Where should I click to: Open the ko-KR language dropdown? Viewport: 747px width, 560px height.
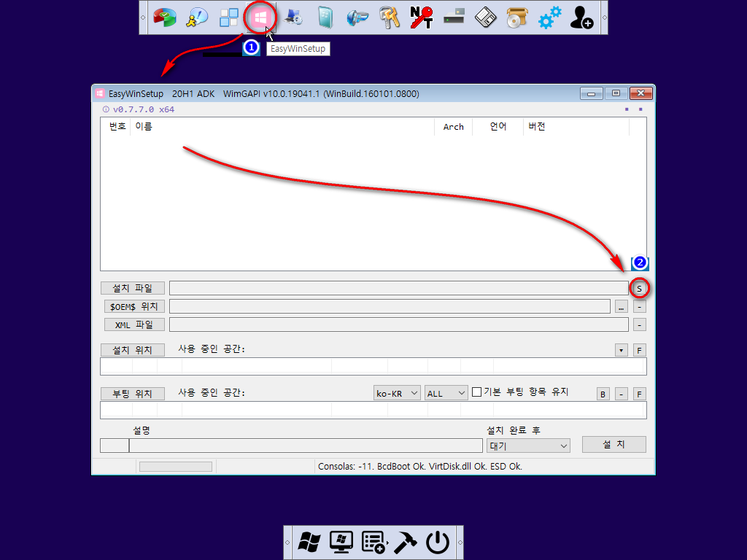tap(397, 393)
